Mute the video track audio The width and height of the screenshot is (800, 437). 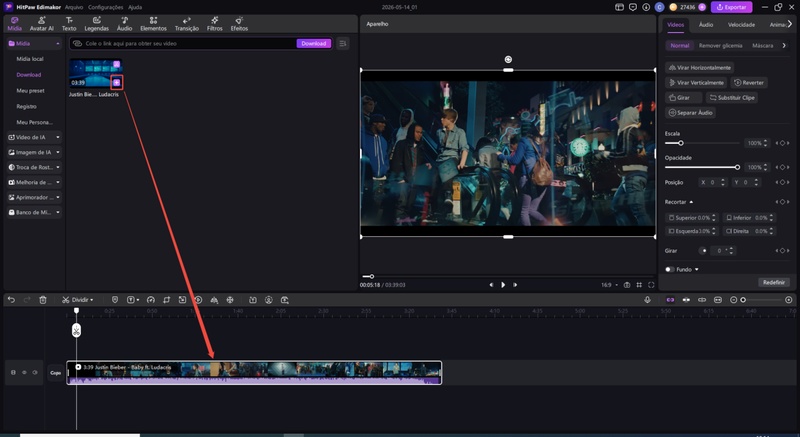coord(35,373)
